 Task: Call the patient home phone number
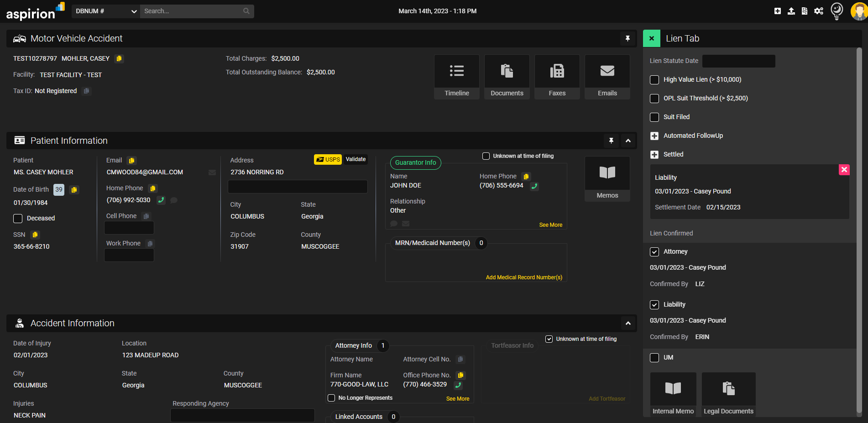tap(161, 200)
